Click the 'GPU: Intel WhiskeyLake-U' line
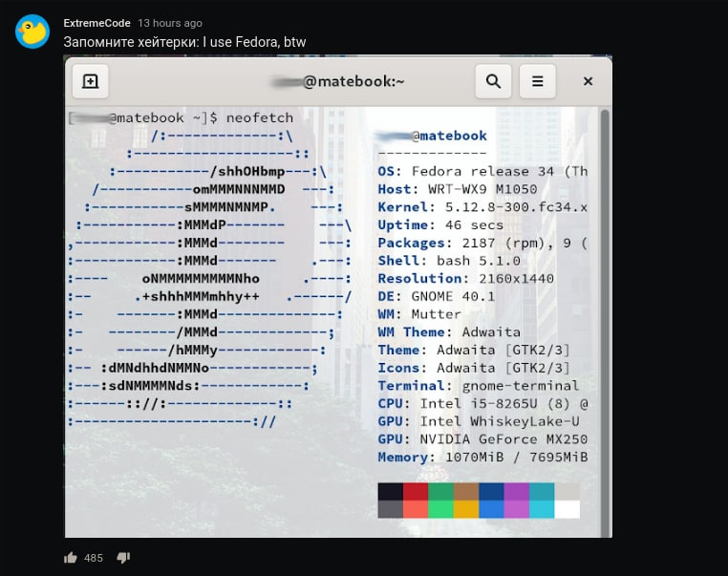Image resolution: width=728 pixels, height=576 pixels. tap(479, 421)
